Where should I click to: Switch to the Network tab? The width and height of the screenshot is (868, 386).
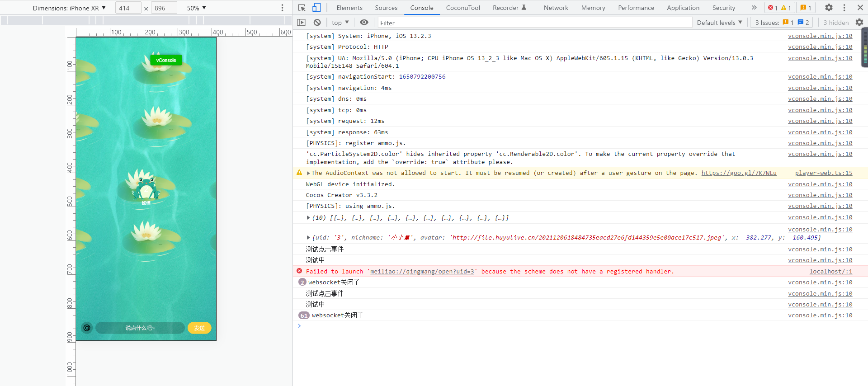click(556, 8)
